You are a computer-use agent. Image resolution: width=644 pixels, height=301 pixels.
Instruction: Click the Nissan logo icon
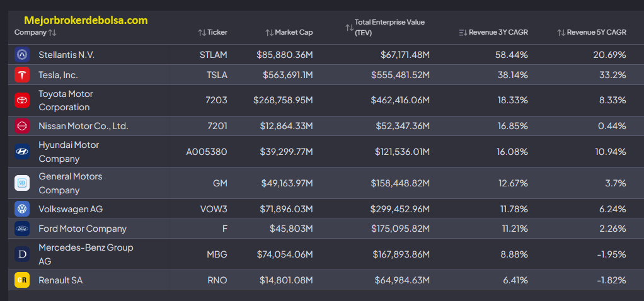[x=22, y=126]
